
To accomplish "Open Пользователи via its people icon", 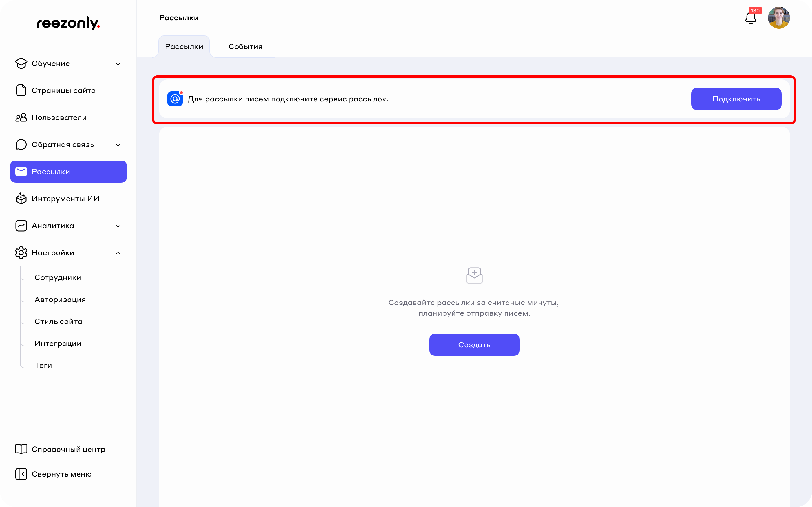I will (x=21, y=117).
